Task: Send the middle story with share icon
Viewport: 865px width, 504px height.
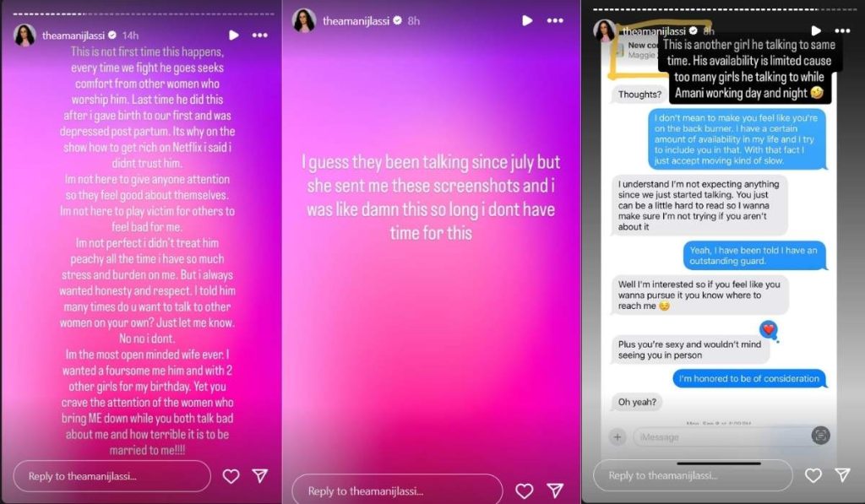Action: (x=555, y=490)
